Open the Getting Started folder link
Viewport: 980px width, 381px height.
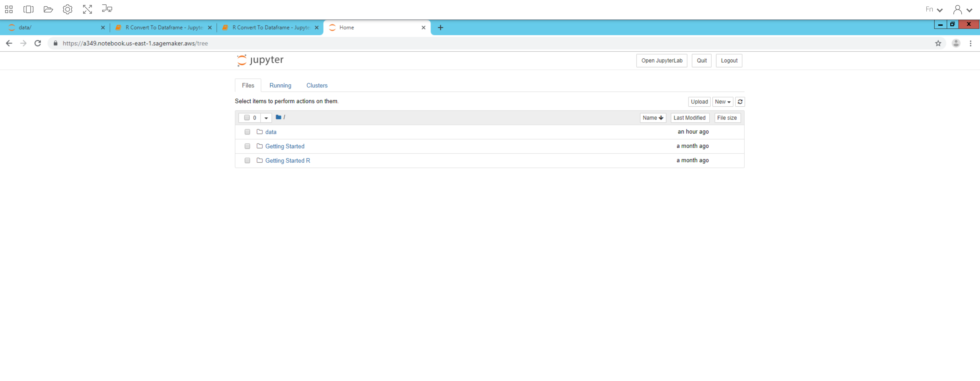coord(285,146)
